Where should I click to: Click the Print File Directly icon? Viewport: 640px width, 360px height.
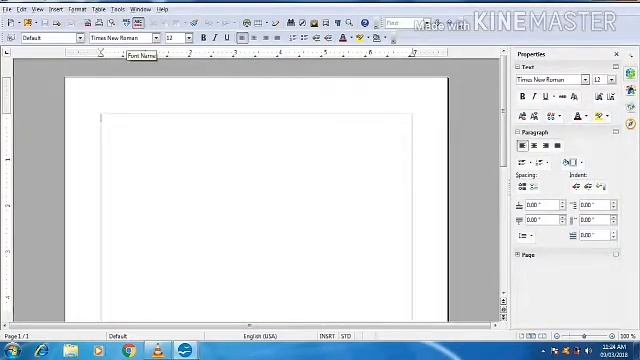coord(99,23)
